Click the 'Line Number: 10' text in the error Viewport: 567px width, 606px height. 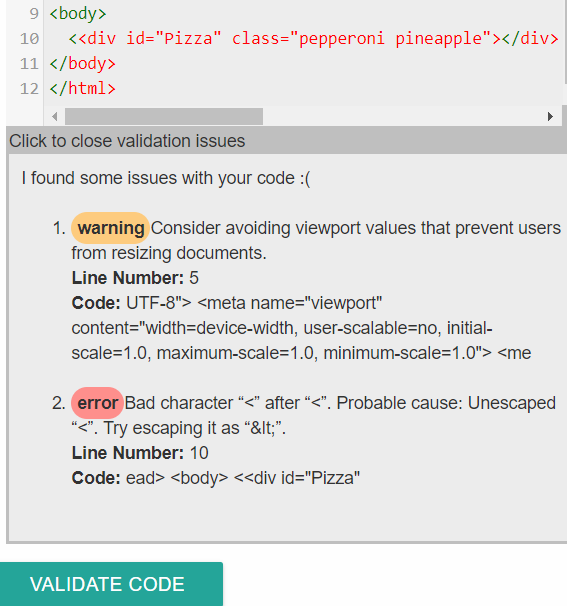pos(140,453)
